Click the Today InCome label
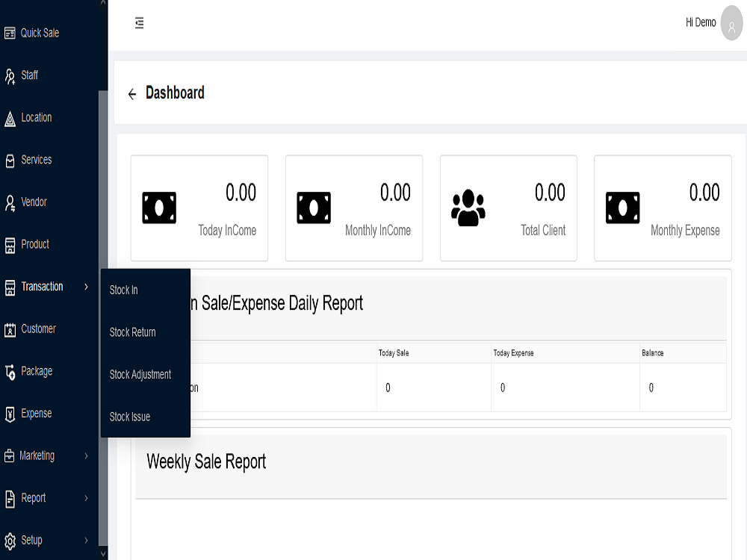Image resolution: width=747 pixels, height=560 pixels. tap(227, 231)
